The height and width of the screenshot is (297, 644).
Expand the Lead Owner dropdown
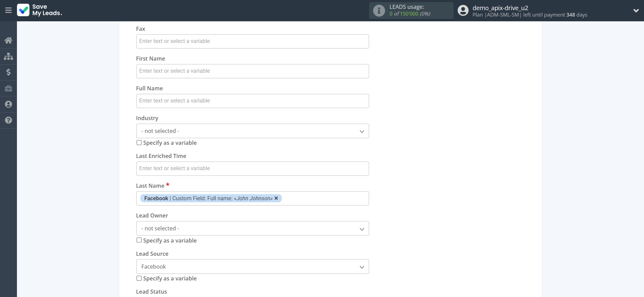(x=252, y=228)
